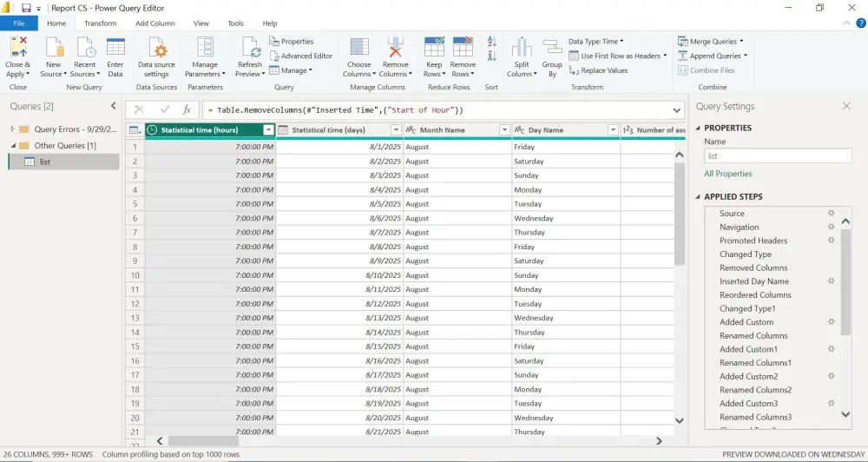
Task: Open settings gear for Source step
Action: tap(831, 214)
